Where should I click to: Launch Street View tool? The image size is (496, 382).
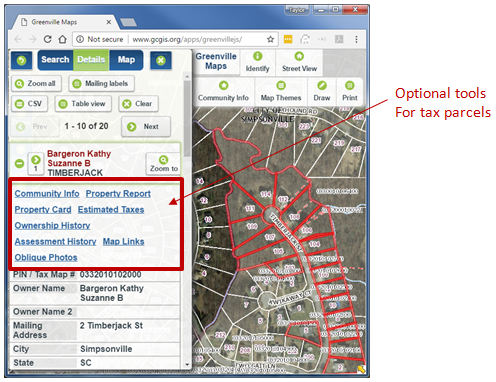(x=299, y=62)
